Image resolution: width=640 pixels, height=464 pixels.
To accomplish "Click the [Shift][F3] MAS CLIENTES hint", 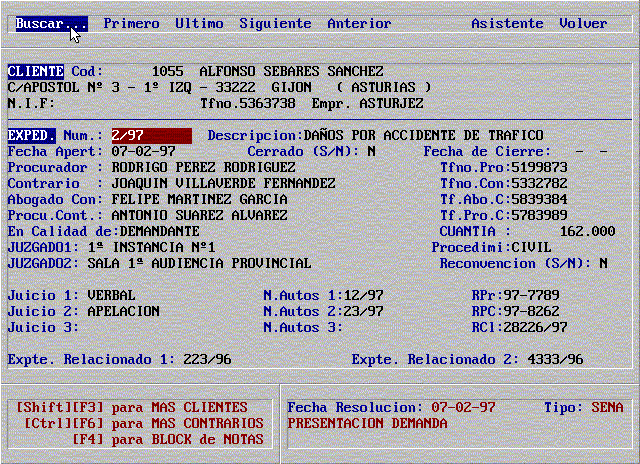I will click(131, 407).
